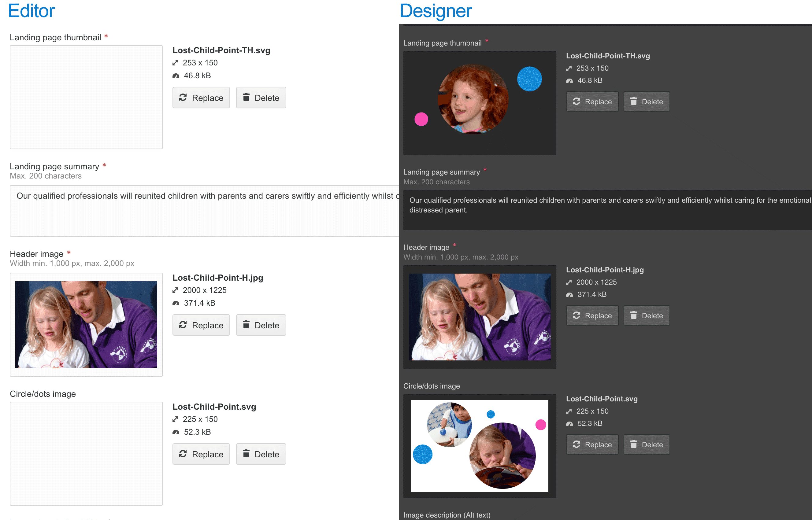Click the dark Replace button for Lost-Child-Point-TH.svg

pos(592,101)
